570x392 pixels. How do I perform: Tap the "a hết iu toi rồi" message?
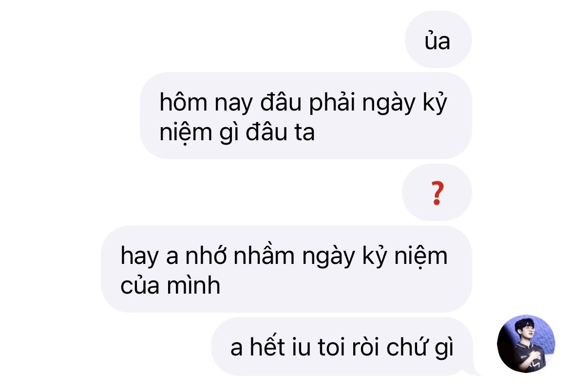(x=342, y=346)
